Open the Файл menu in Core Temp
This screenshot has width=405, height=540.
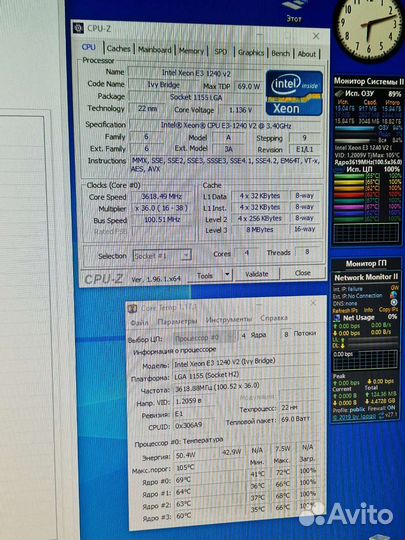[x=139, y=323]
